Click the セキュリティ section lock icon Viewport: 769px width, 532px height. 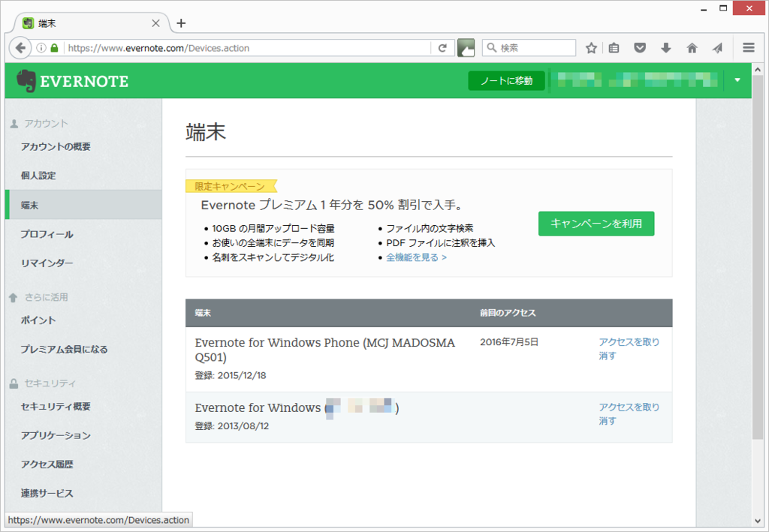[x=14, y=383]
